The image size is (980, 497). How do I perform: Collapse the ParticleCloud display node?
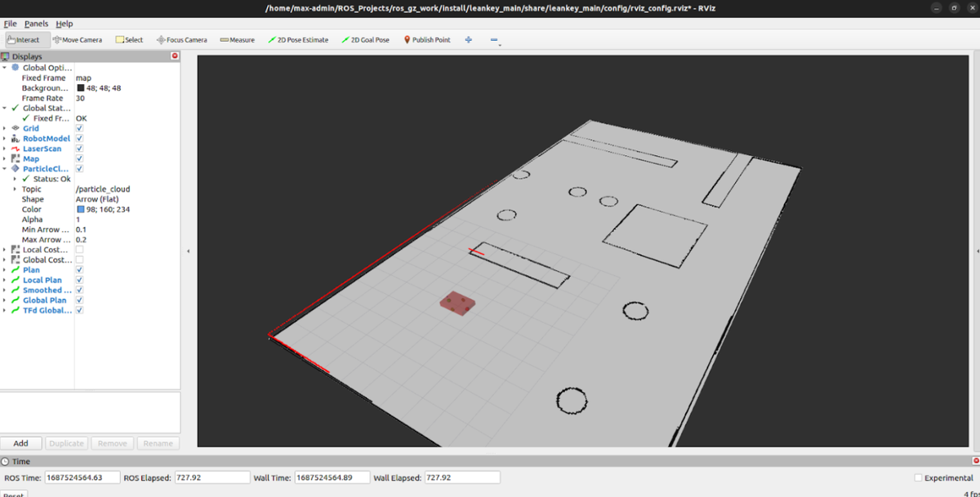[x=4, y=169]
